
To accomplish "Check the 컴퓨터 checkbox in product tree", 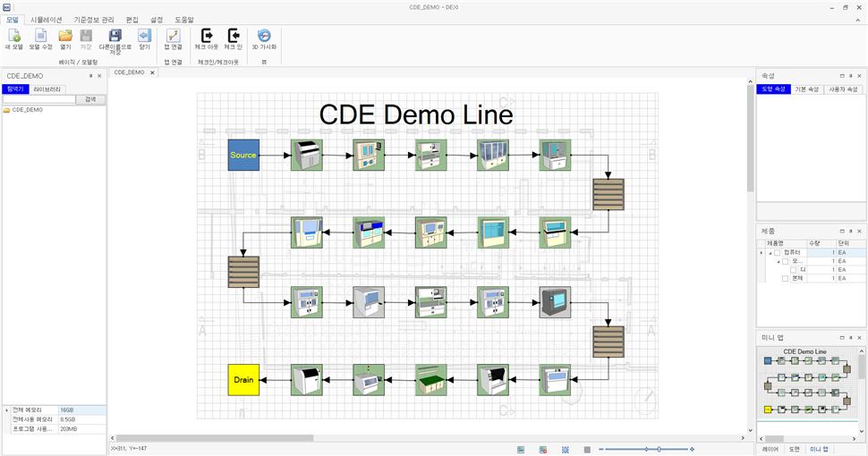I will tap(778, 253).
